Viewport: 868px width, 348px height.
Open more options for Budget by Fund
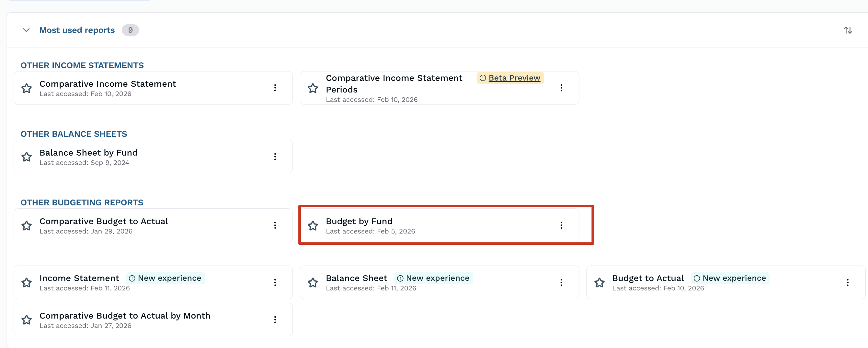[x=561, y=225]
